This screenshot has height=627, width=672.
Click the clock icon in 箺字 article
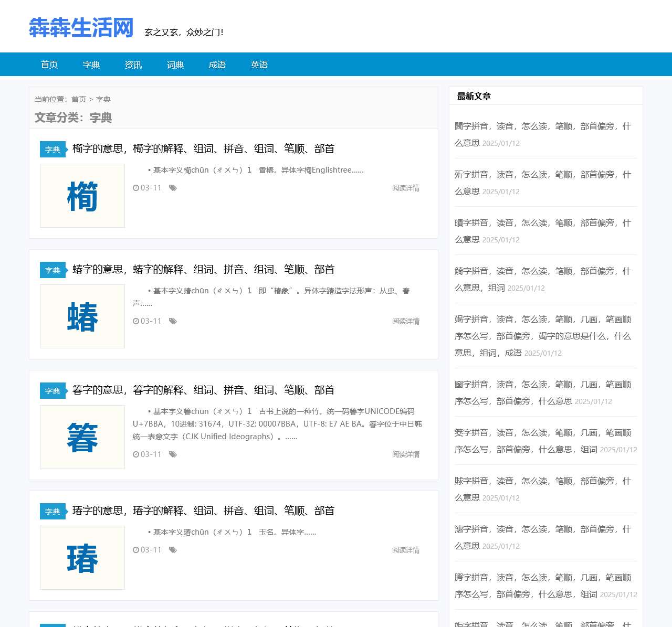[136, 454]
